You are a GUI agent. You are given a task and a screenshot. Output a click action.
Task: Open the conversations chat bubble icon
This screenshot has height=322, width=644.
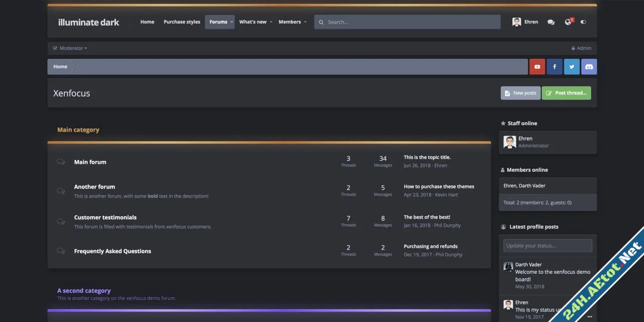[551, 22]
